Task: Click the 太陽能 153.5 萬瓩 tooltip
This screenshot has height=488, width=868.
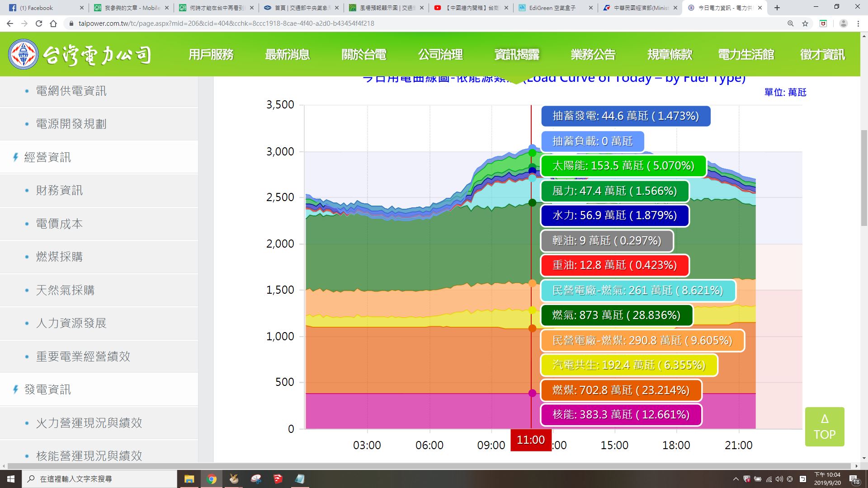Action: [x=623, y=166]
